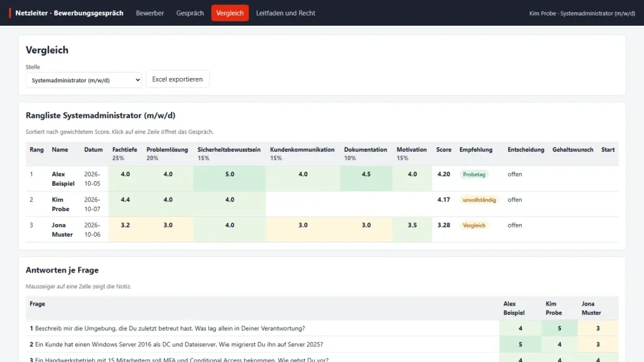Screen dimensions: 644x362
Task: Click the Probetag recommendation badge
Action: click(474, 175)
